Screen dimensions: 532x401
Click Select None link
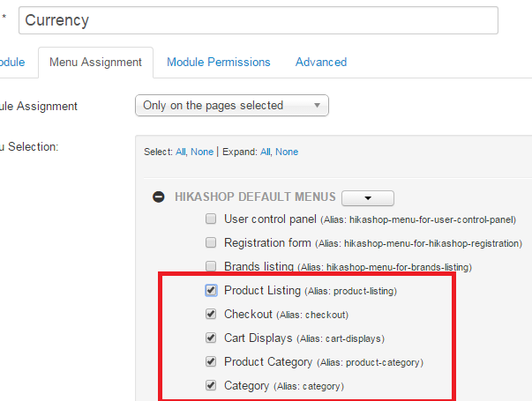(202, 152)
